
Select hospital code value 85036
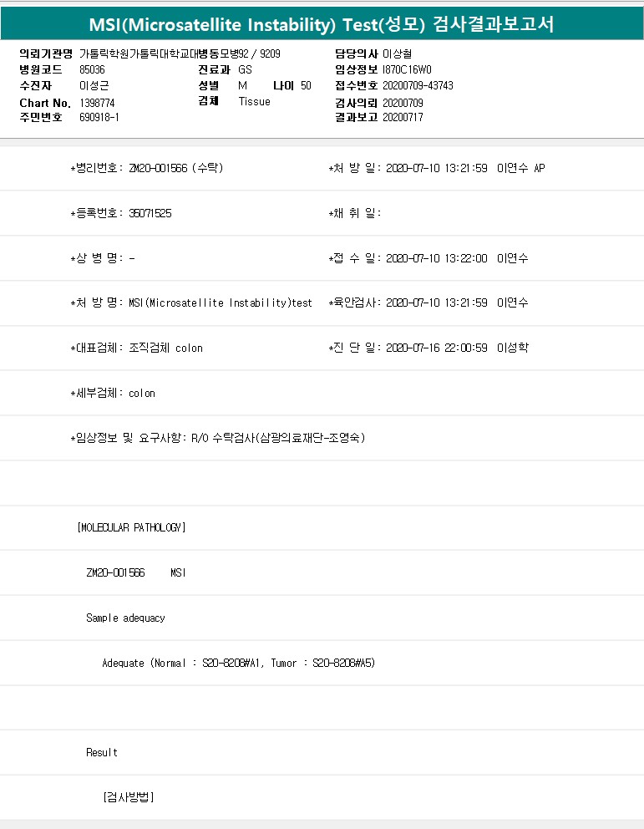[92, 70]
